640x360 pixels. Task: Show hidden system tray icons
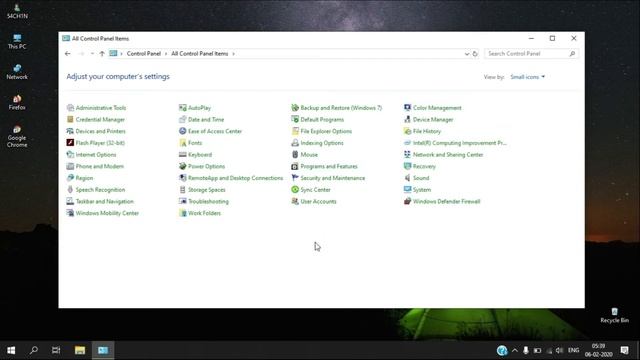[515, 350]
